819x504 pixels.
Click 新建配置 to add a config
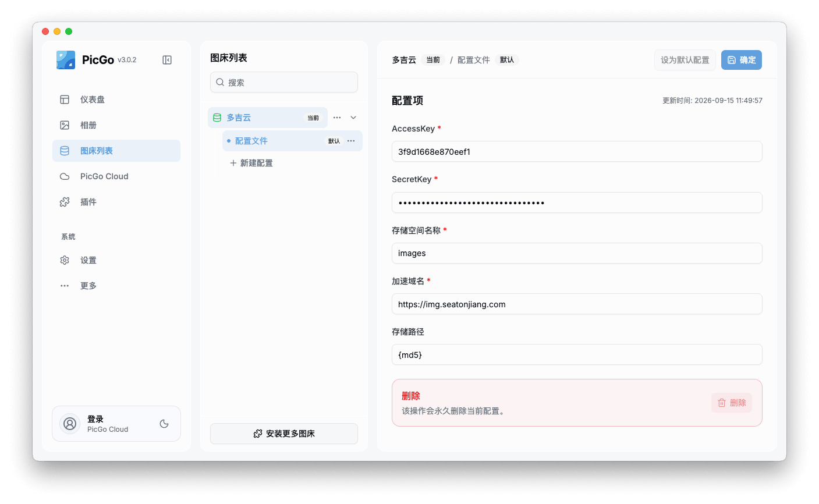coord(251,163)
